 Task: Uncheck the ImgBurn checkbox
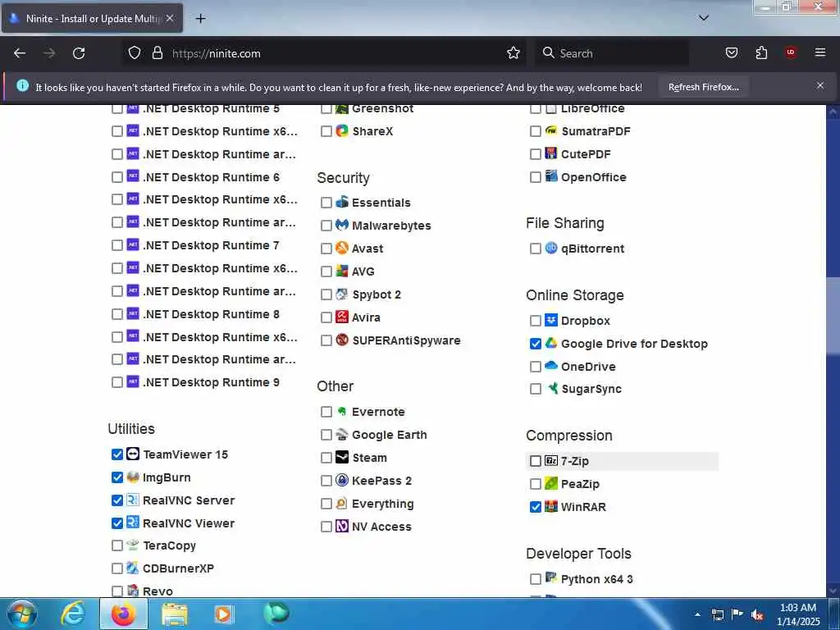(x=116, y=477)
